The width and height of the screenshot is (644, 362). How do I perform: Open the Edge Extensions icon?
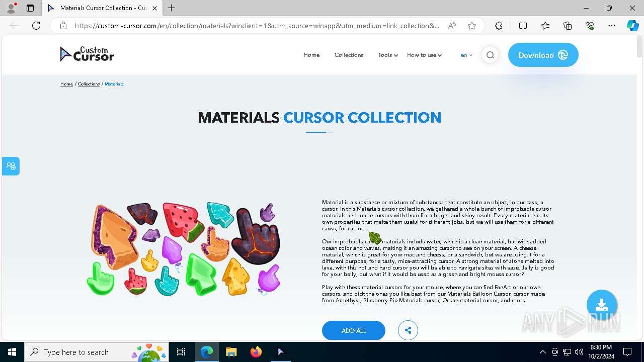click(499, 26)
